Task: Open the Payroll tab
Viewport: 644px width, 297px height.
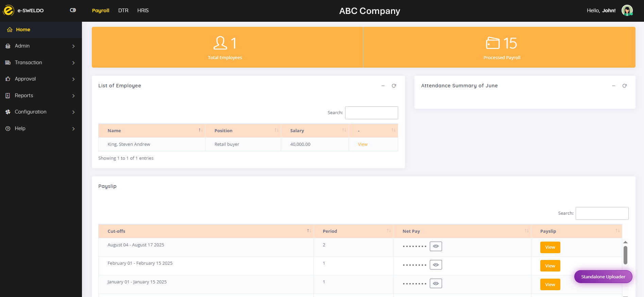Action: [x=101, y=11]
